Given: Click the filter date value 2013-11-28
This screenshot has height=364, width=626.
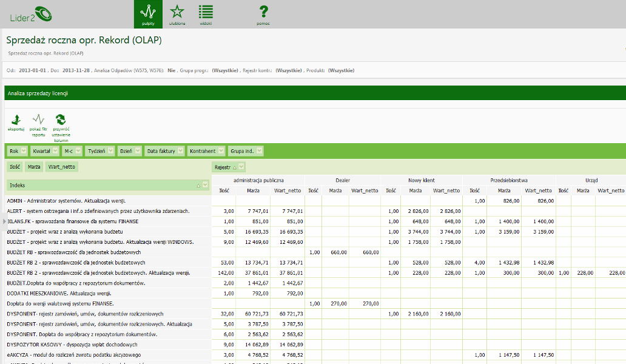Looking at the screenshot, I should click(76, 70).
